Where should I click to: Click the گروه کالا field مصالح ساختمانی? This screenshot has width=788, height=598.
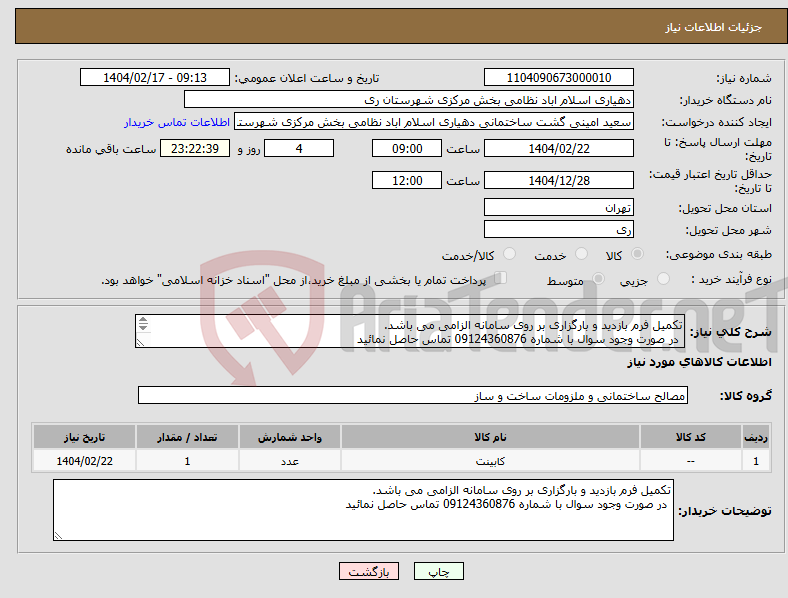[x=413, y=395]
